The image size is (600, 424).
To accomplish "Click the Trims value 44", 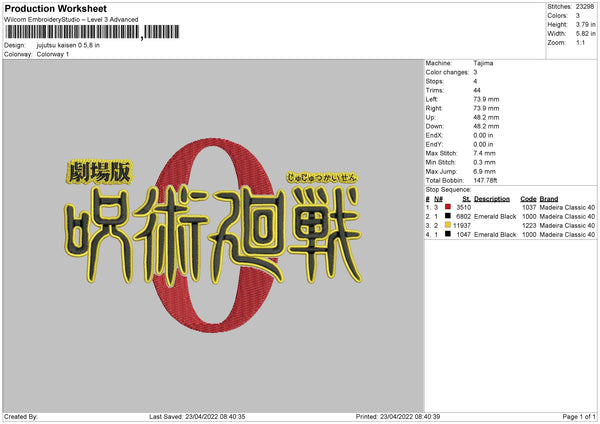I will coord(477,90).
